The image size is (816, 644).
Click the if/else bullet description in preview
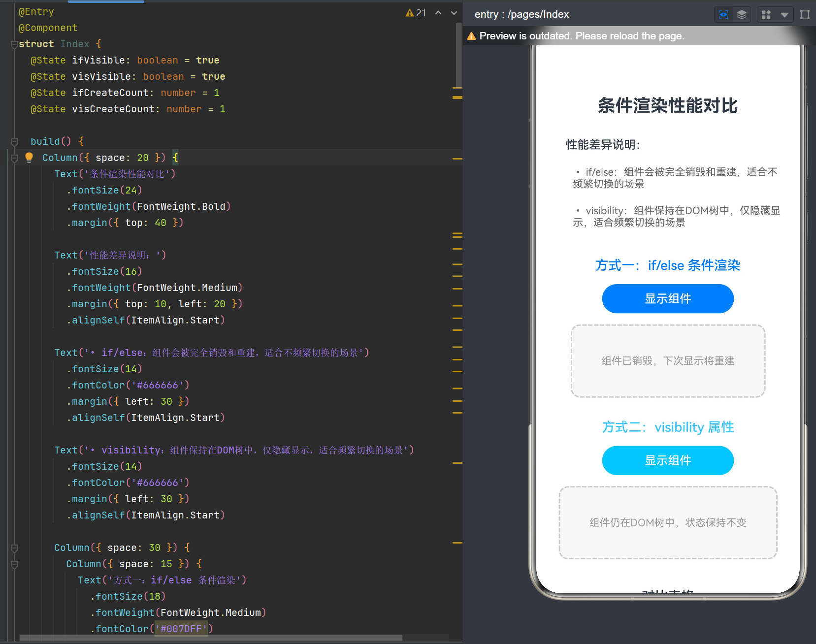click(x=675, y=178)
